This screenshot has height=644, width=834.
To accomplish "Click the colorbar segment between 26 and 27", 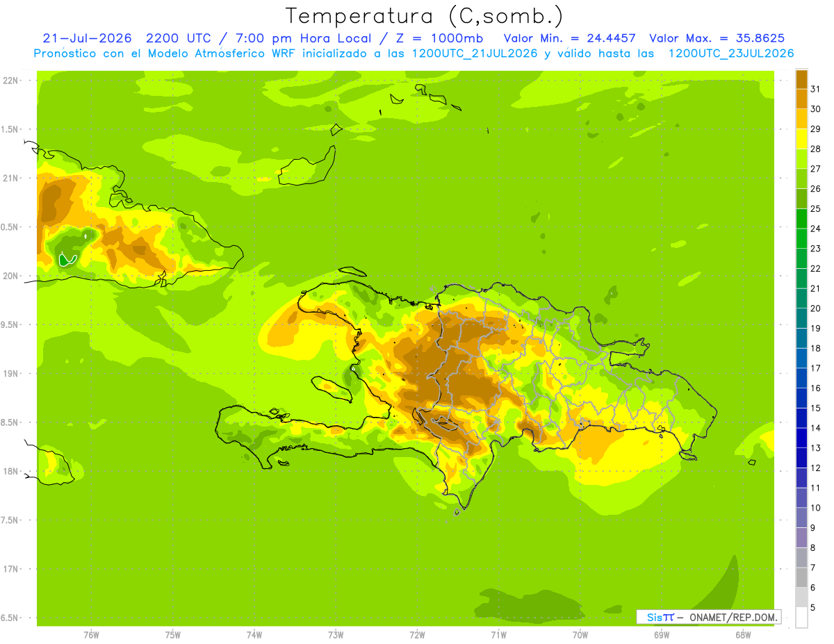I will [x=801, y=179].
